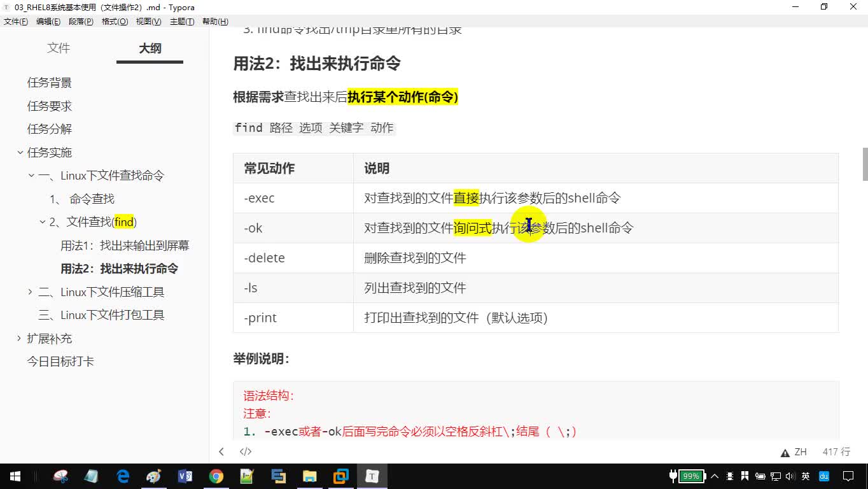The height and width of the screenshot is (489, 868).
Task: Click the -ok table cell
Action: 293,228
